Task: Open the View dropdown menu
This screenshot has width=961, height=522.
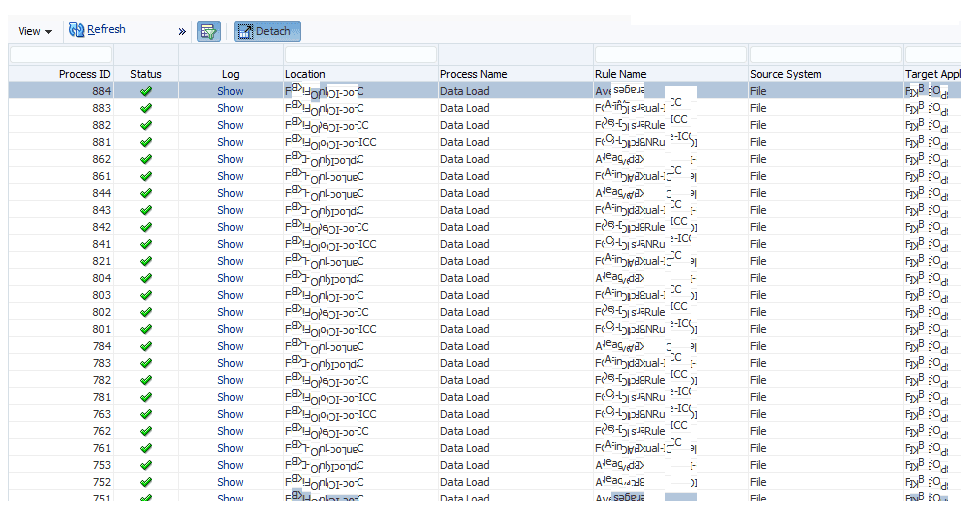Action: click(35, 31)
